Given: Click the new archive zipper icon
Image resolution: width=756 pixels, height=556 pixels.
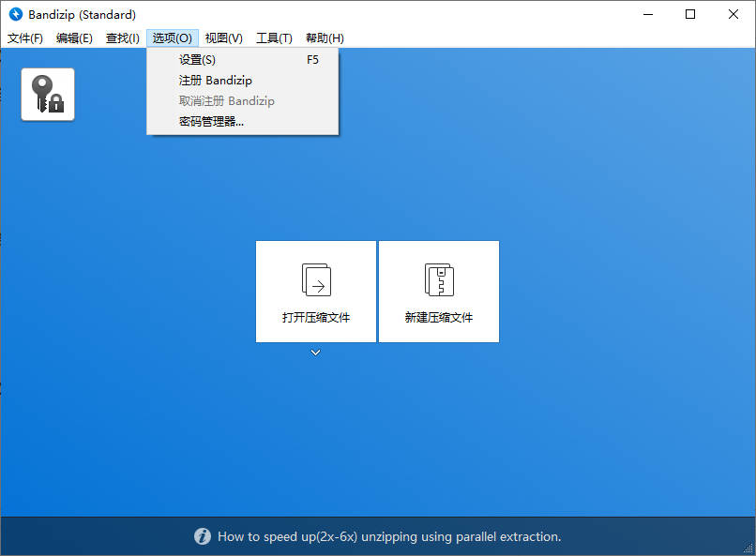Looking at the screenshot, I should tap(439, 279).
